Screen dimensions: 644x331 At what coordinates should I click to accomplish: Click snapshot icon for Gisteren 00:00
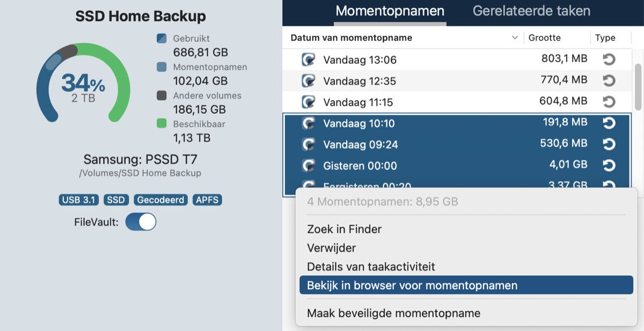[309, 165]
